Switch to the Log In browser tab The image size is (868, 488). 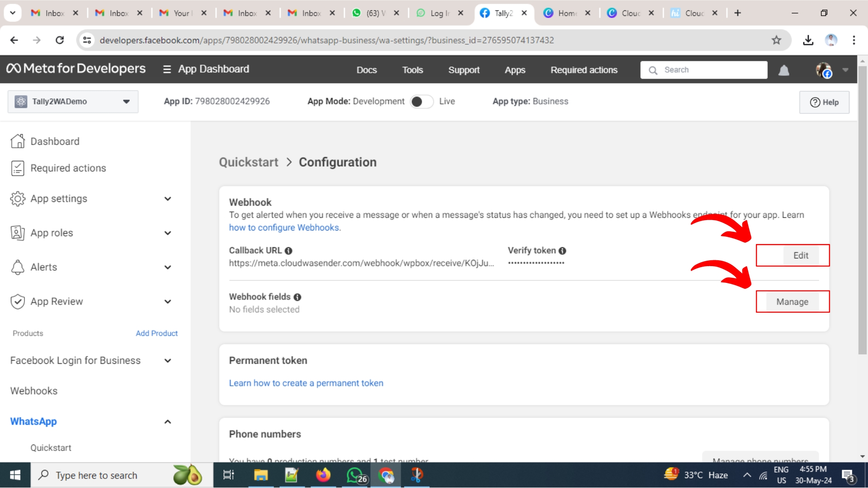tap(439, 13)
